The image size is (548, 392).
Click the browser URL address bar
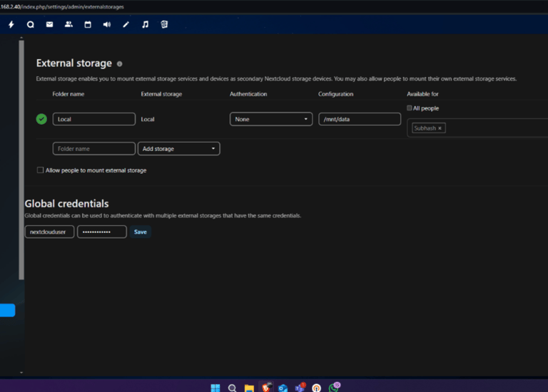click(62, 6)
